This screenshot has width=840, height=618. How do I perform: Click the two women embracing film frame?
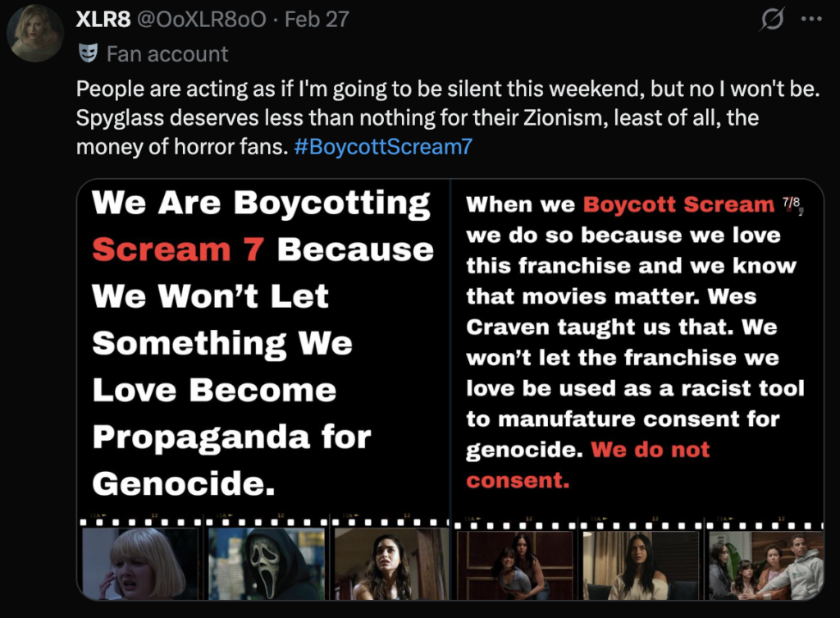point(515,565)
